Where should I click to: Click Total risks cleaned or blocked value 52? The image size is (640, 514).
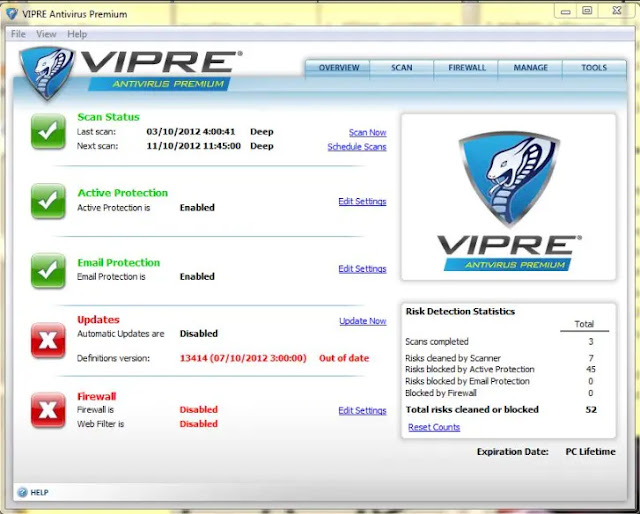point(591,409)
